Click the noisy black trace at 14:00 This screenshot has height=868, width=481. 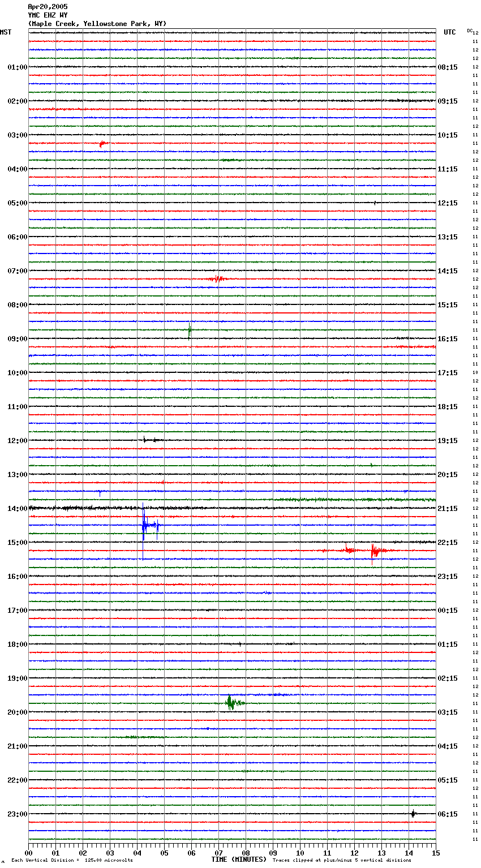point(232,508)
